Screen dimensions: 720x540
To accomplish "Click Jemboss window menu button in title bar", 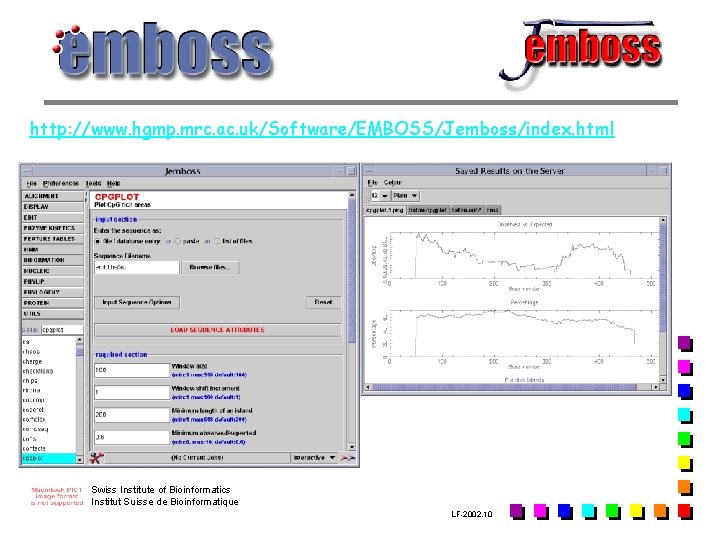I will 27,171.
